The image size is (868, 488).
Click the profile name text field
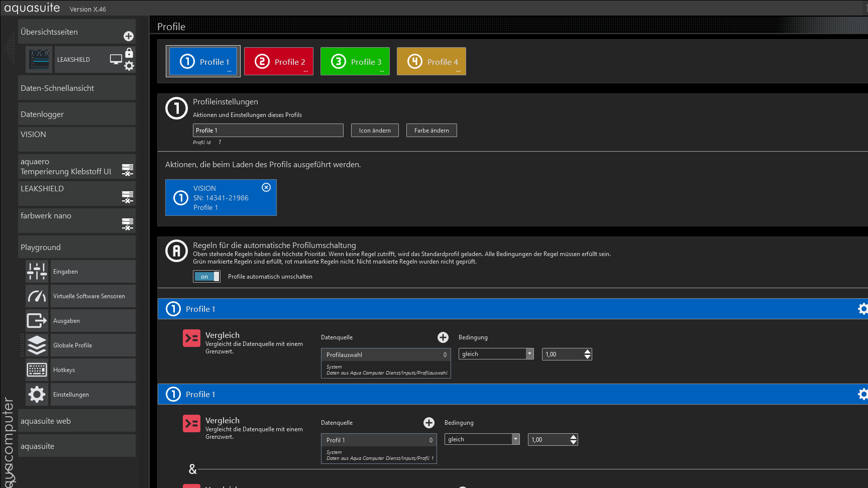tap(268, 131)
